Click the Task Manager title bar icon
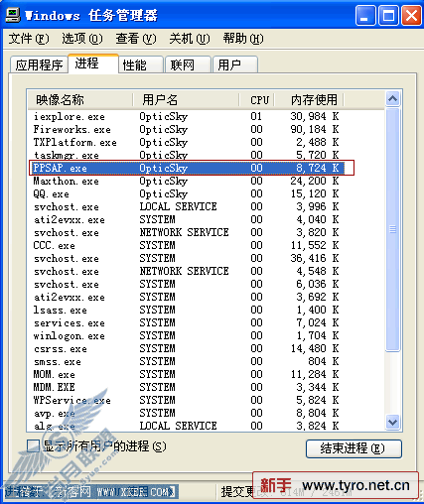The image size is (424, 504). pyautogui.click(x=13, y=15)
